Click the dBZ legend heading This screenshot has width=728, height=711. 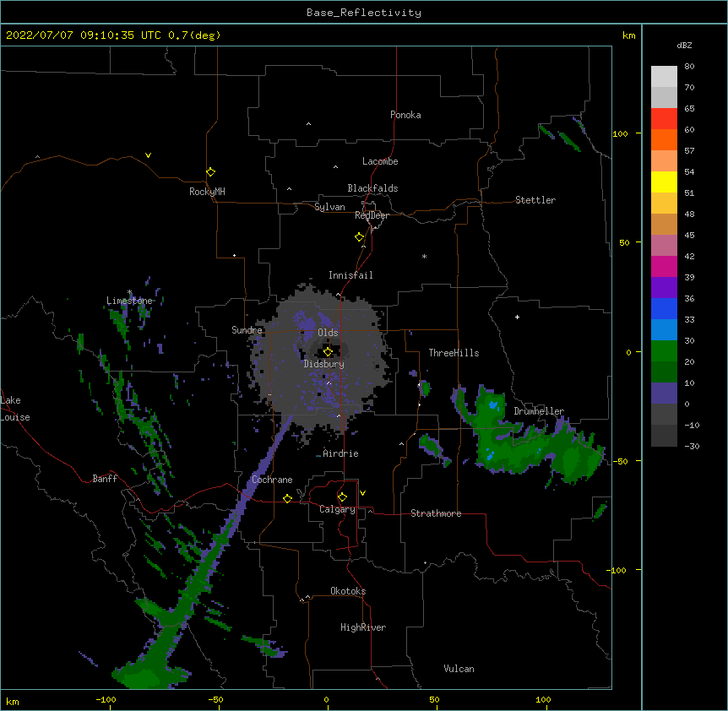(684, 46)
